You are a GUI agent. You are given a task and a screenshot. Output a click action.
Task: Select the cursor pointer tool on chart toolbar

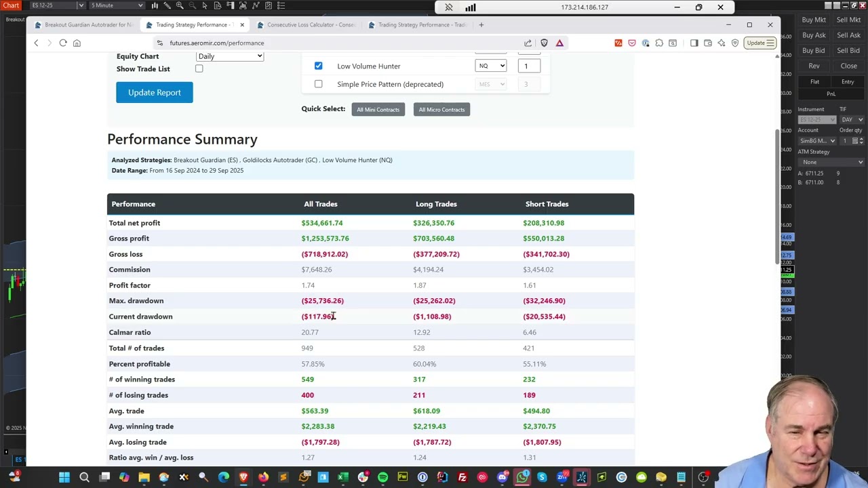205,5
